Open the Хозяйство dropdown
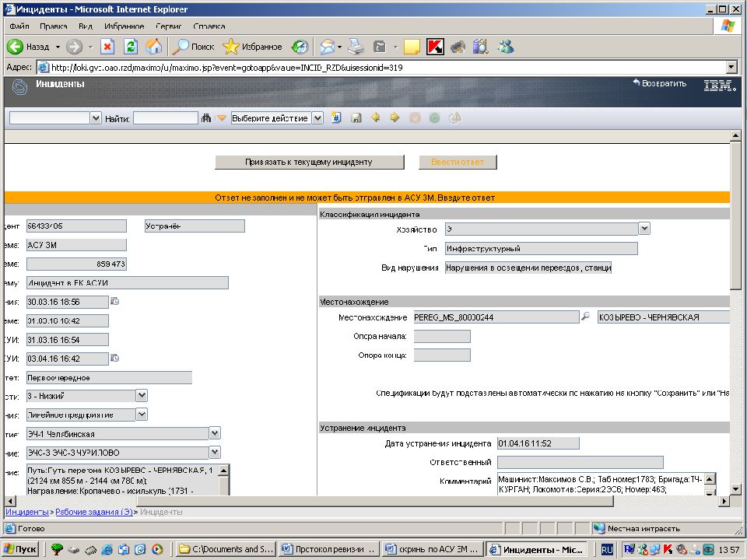The image size is (747, 560). point(644,229)
